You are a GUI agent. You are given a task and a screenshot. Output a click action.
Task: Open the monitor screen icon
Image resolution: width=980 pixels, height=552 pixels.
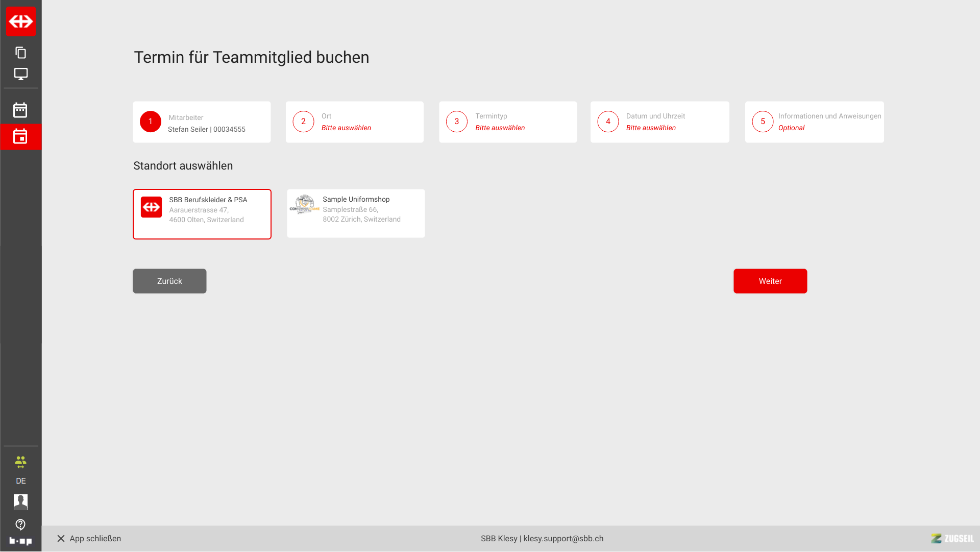tap(20, 74)
